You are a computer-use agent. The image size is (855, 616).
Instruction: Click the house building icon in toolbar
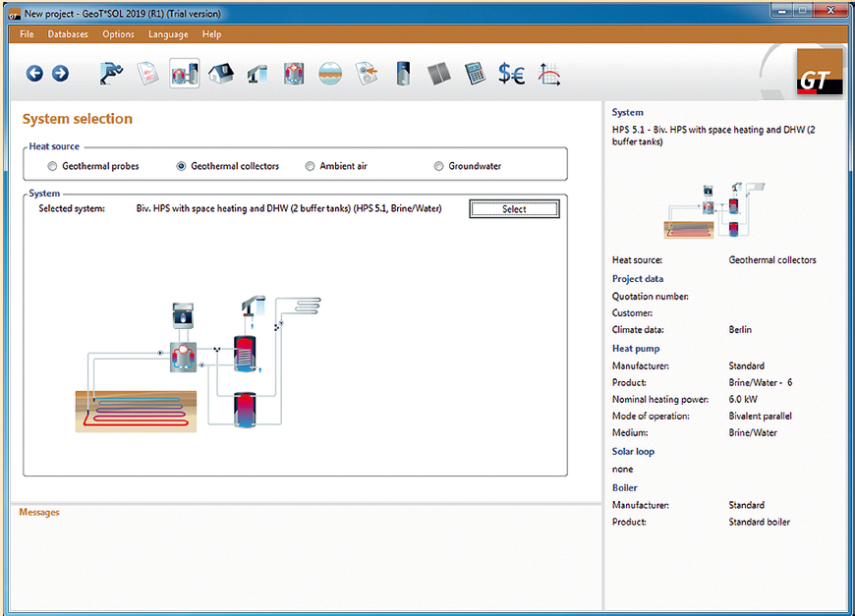coord(221,74)
